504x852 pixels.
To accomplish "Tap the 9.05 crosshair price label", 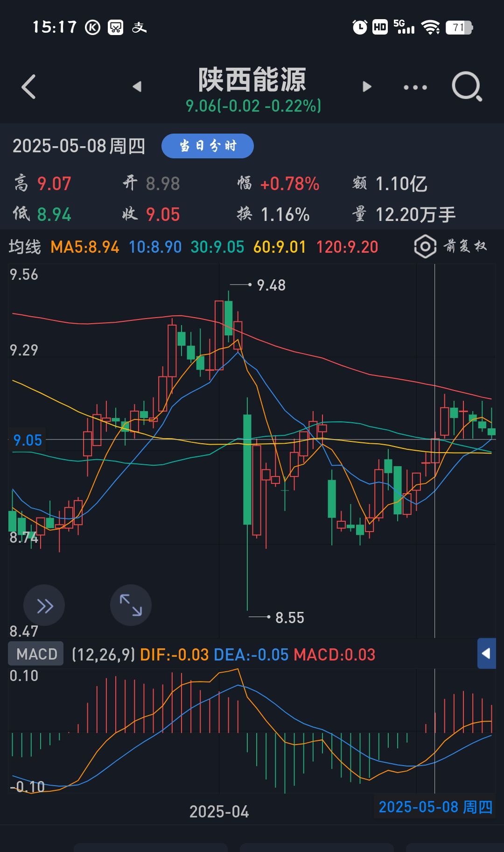I will pos(28,440).
